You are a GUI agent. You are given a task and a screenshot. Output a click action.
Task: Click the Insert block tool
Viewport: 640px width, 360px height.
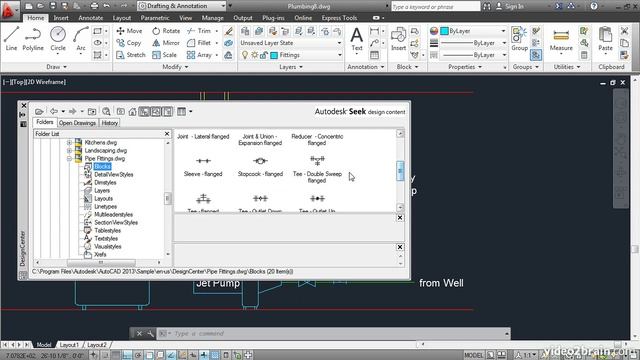point(398,40)
